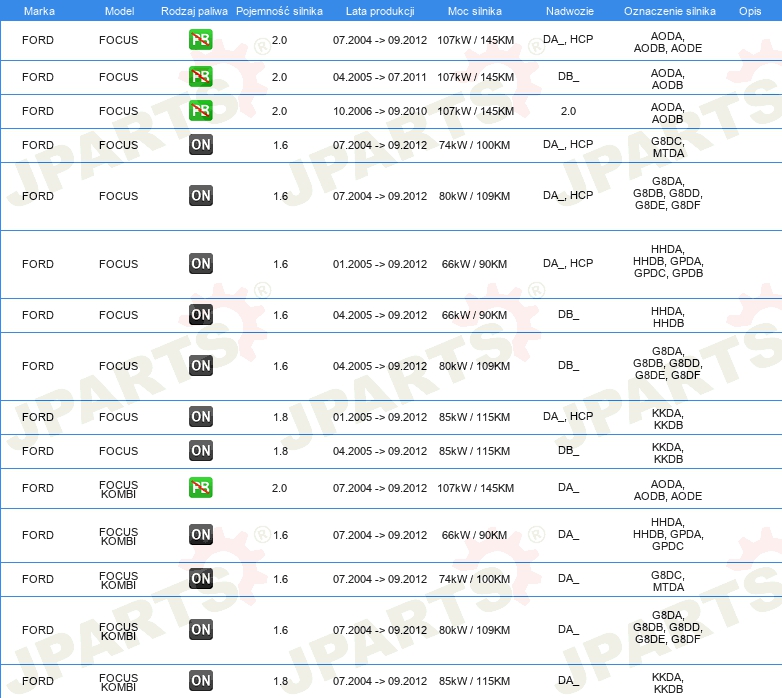The width and height of the screenshot is (782, 698).
Task: Click engine capacity 2.0 in Focus Kombi row
Action: point(279,488)
